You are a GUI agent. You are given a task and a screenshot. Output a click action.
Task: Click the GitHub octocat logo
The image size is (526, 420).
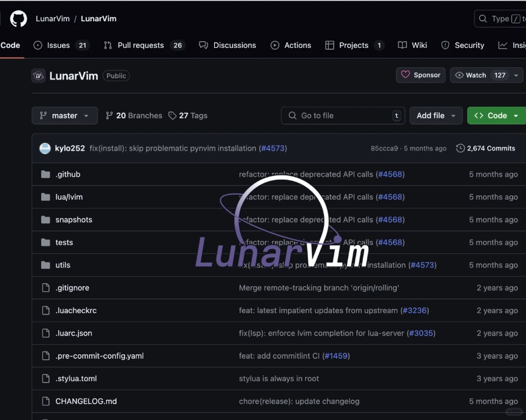click(18, 19)
